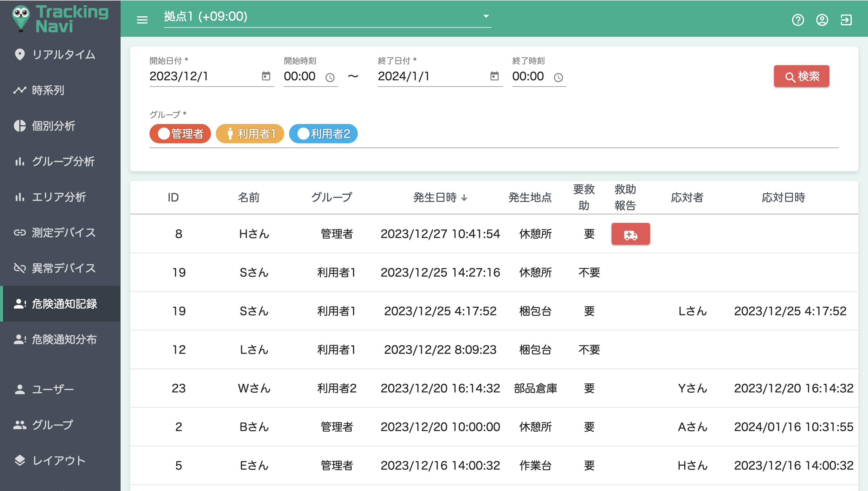Viewport: 868px width, 491px height.
Task: Click the start time clock icon
Action: (330, 78)
